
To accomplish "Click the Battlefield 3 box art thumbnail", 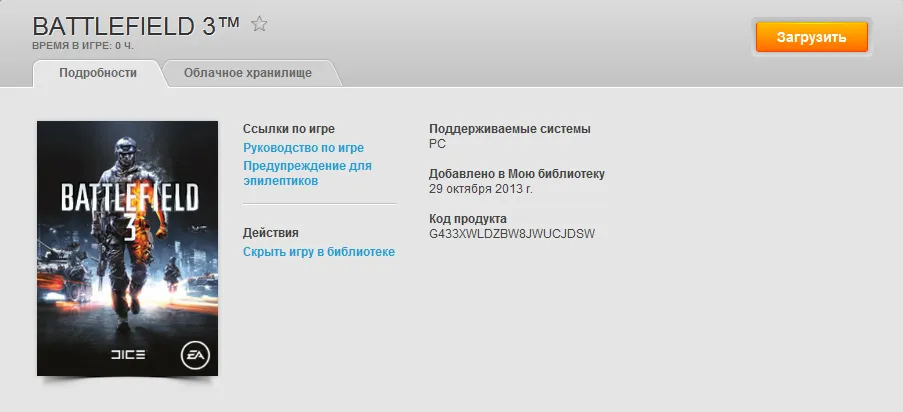I will (127, 248).
